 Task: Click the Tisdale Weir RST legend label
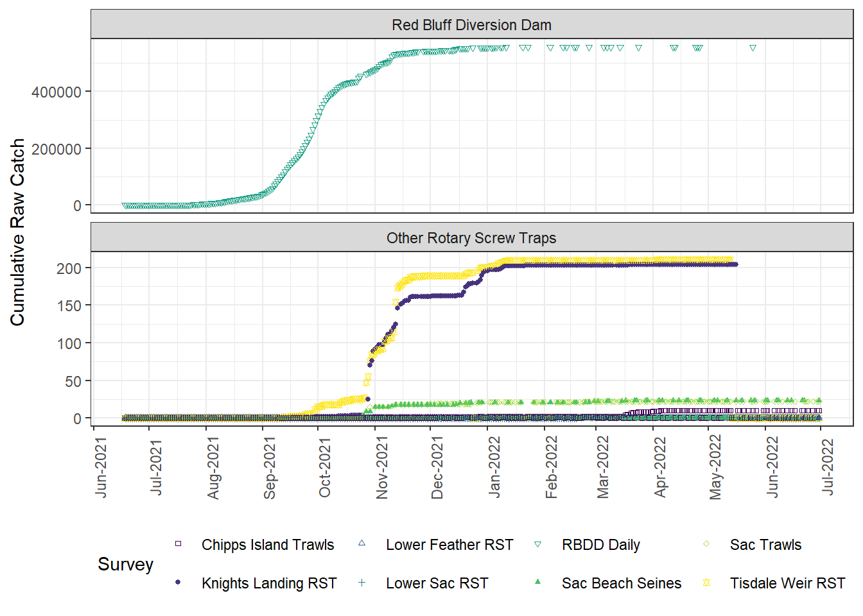787,583
